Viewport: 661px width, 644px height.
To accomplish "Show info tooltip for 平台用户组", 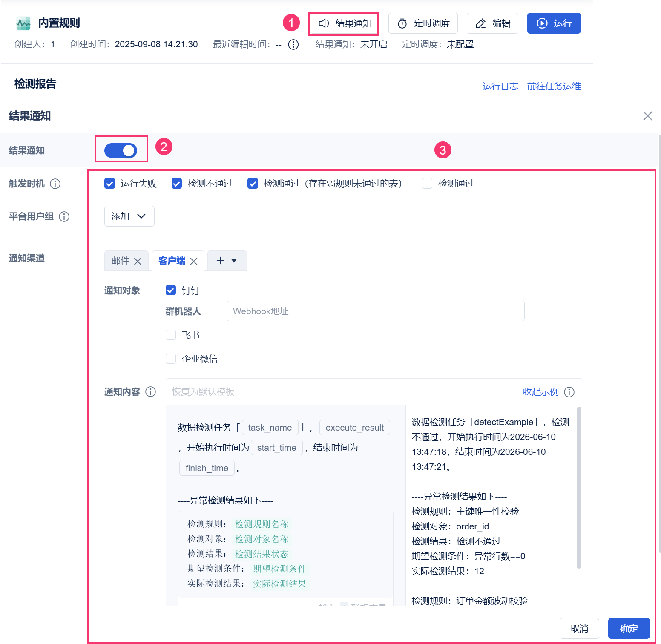I will [64, 216].
